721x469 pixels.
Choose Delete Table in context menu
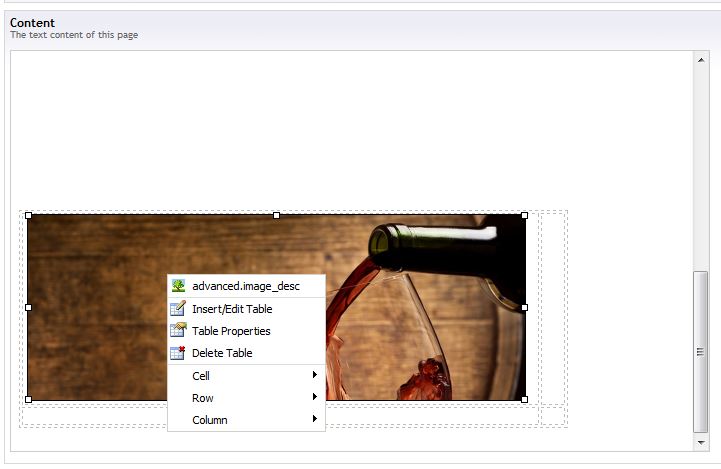246,353
